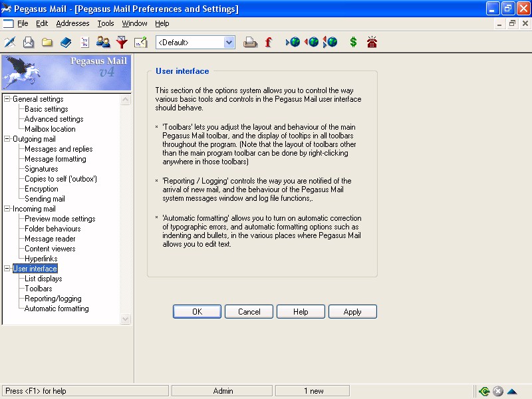Select Message reader in the tree
Image resolution: width=532 pixels, height=399 pixels.
[50, 239]
